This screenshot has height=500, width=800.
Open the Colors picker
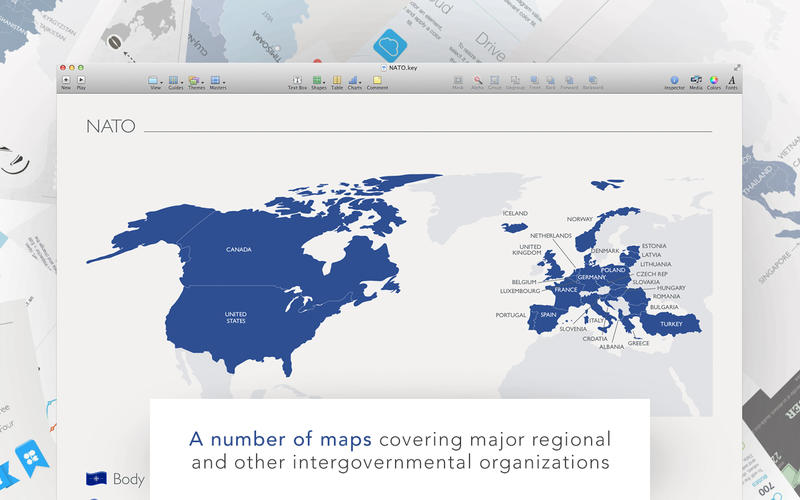point(714,79)
